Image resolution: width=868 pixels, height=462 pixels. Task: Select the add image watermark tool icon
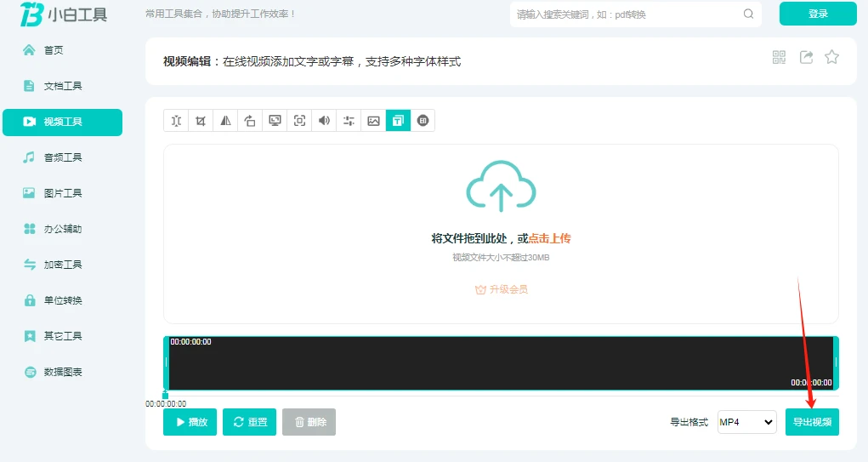click(374, 121)
